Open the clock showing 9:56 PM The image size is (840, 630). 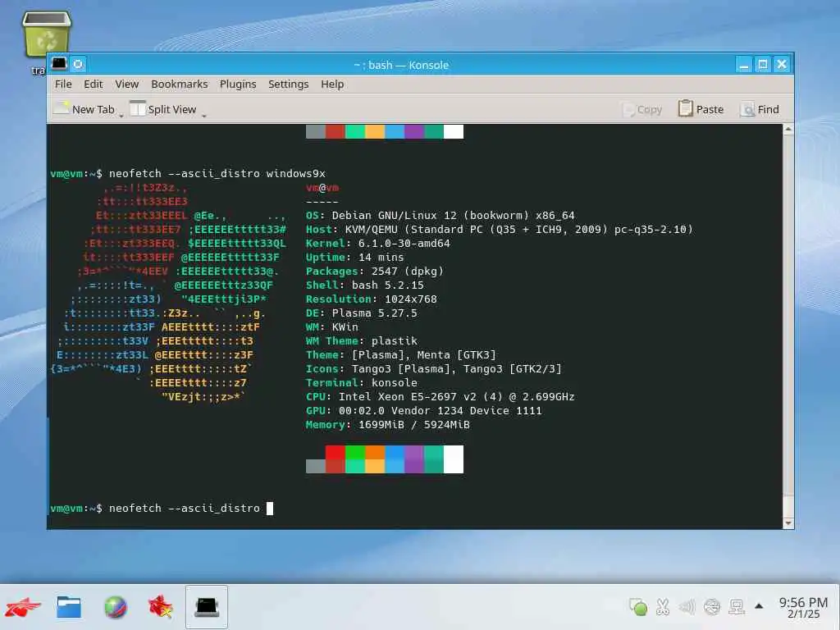(804, 608)
